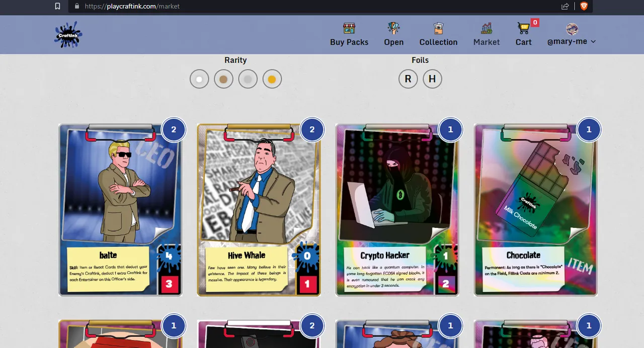Open the Buy Packs shop icon
This screenshot has width=644, height=348.
349,28
